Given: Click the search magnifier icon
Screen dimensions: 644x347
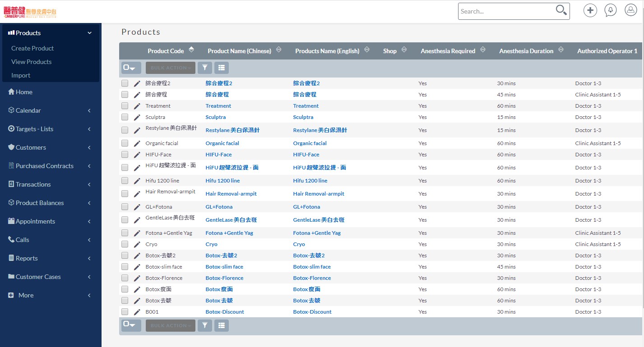Looking at the screenshot, I should (561, 10).
